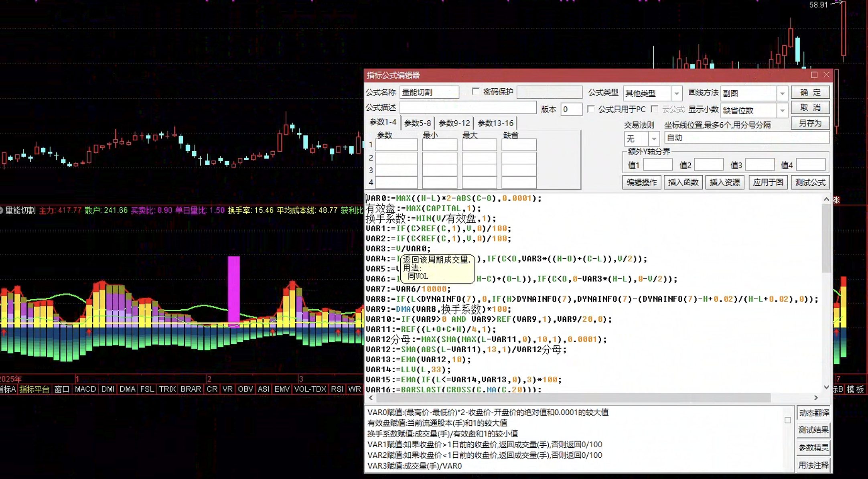Close the 指标公式编辑器 dialog
The height and width of the screenshot is (479, 868).
826,75
